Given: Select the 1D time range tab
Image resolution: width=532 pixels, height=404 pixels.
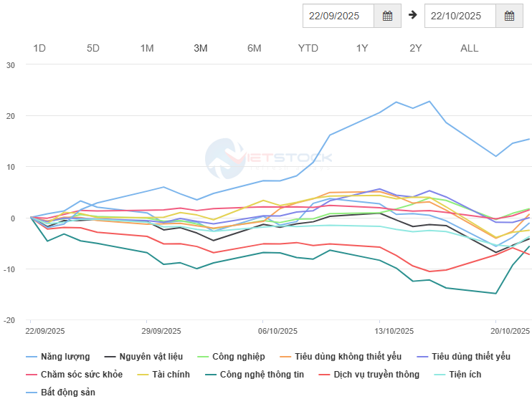Looking at the screenshot, I should (x=39, y=48).
